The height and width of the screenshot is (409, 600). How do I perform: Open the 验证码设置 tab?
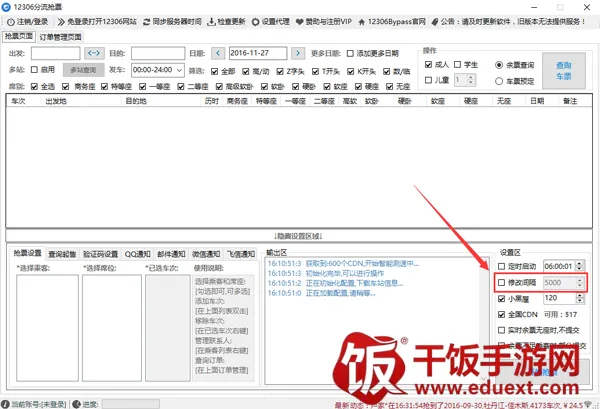pyautogui.click(x=100, y=253)
